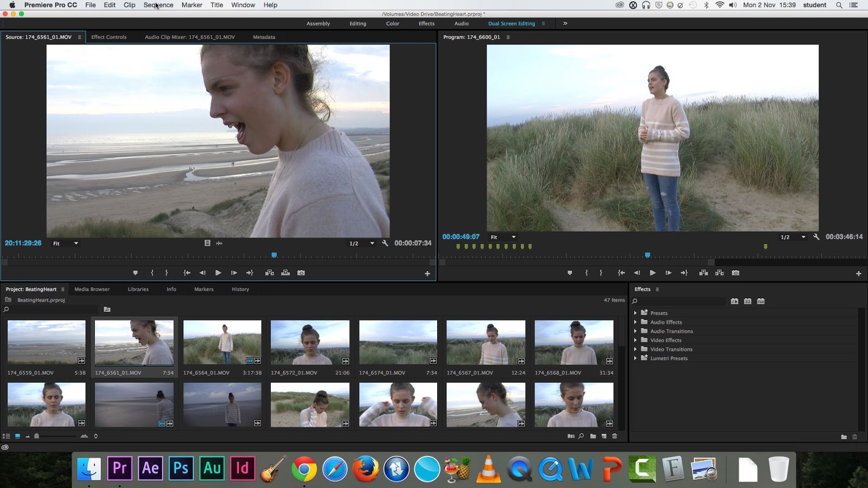Open the Effect Controls tab
The width and height of the screenshot is (868, 488).
(109, 37)
